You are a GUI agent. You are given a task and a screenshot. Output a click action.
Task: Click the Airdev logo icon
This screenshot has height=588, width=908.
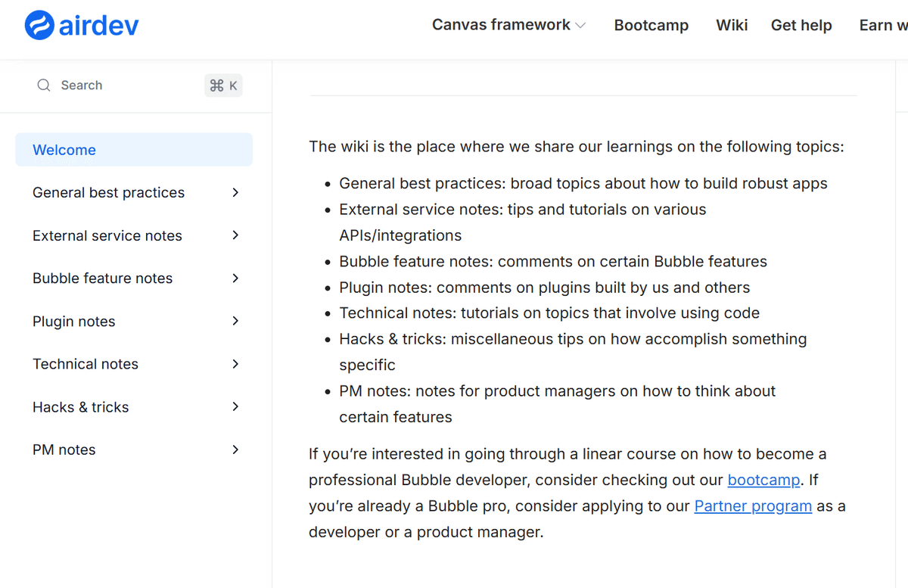point(39,25)
